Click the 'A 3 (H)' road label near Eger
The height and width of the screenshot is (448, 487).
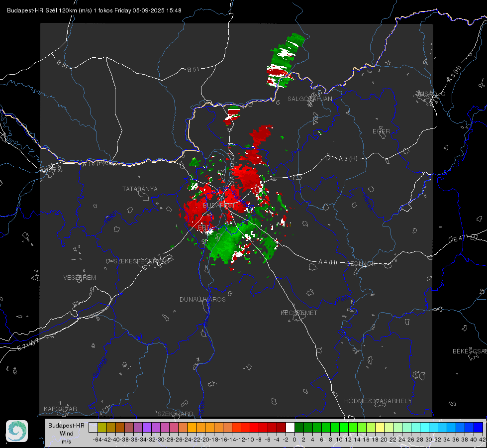348,159
